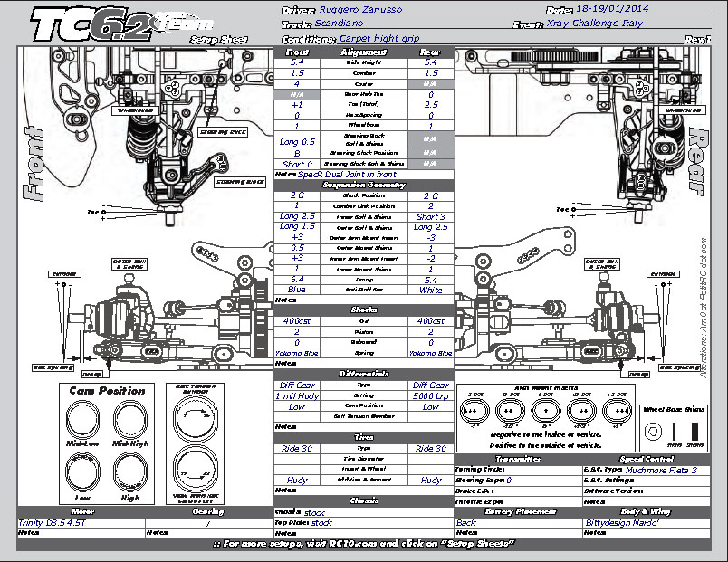Click the front Anti-Roll Bar value Blue
Image resolution: width=728 pixels, height=562 pixels.
click(x=297, y=290)
